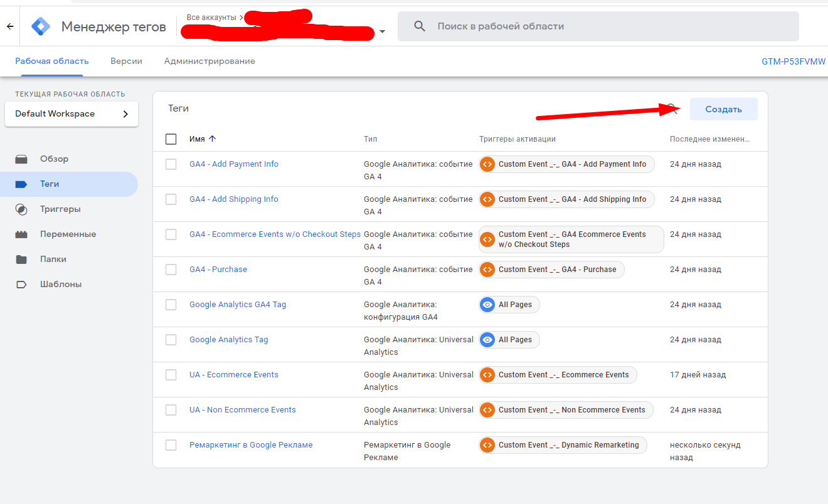The height and width of the screenshot is (504, 828).
Task: Open the Default Workspace selector
Action: click(x=72, y=114)
